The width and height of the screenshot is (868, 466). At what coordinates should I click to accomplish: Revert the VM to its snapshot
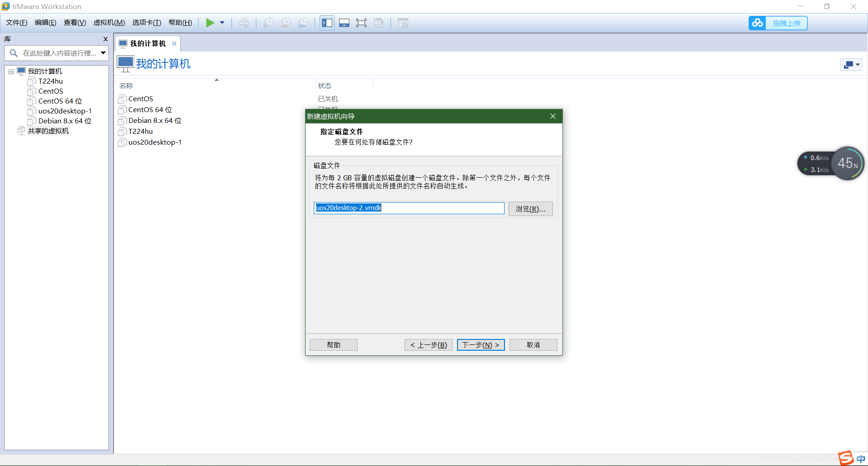pyautogui.click(x=285, y=23)
